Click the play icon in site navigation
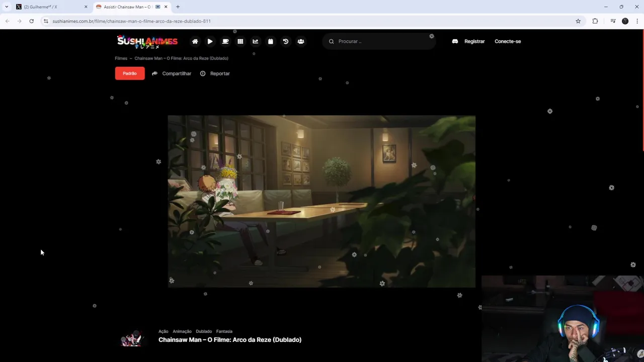644x362 pixels. 210,41
